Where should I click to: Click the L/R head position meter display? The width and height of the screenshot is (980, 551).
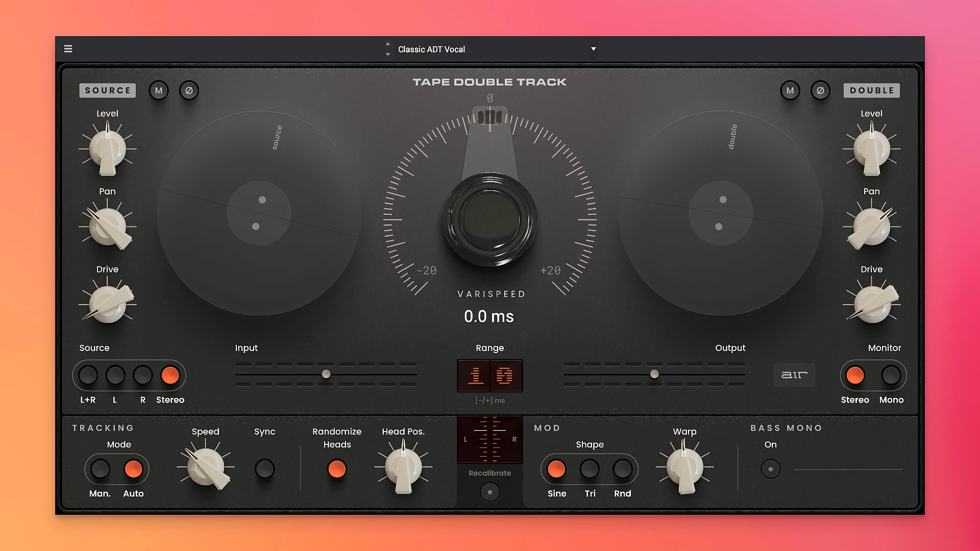(x=490, y=439)
